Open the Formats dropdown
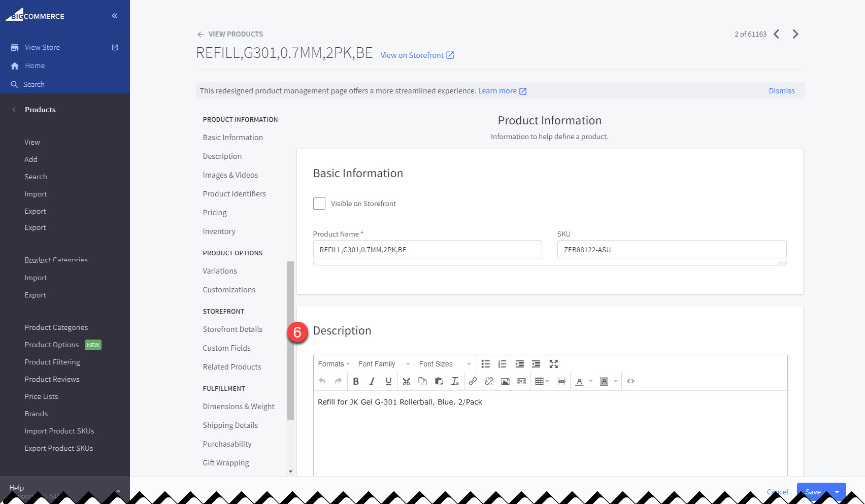This screenshot has width=865, height=504. tap(334, 364)
